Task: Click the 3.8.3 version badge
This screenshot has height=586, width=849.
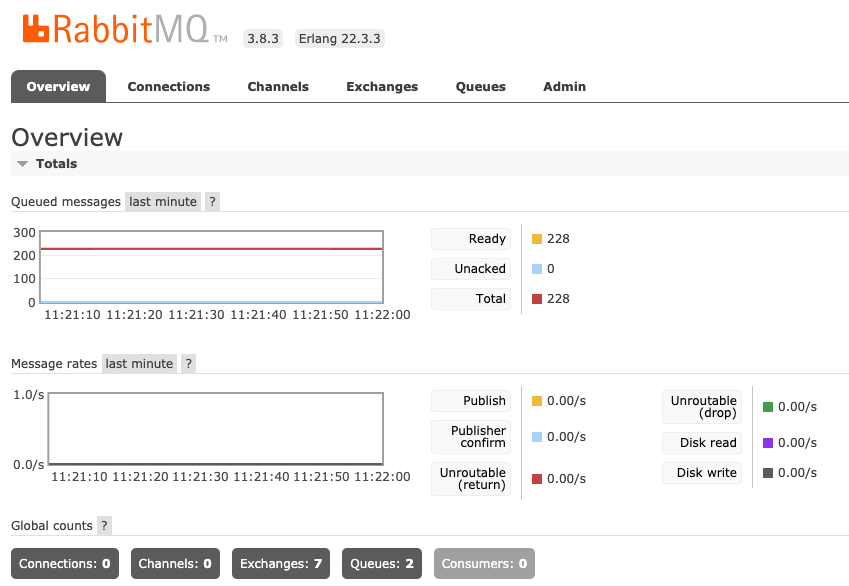Action: (263, 38)
